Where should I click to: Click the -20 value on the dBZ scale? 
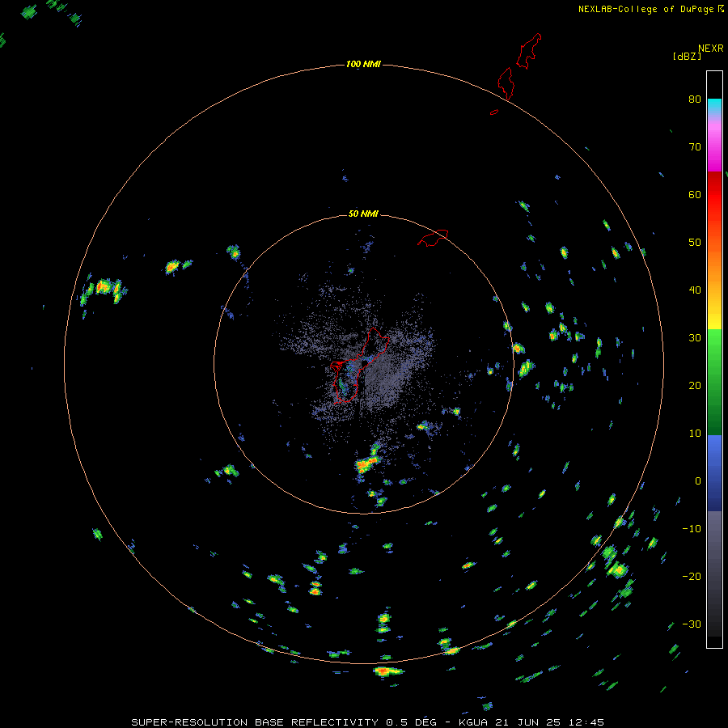point(692,576)
